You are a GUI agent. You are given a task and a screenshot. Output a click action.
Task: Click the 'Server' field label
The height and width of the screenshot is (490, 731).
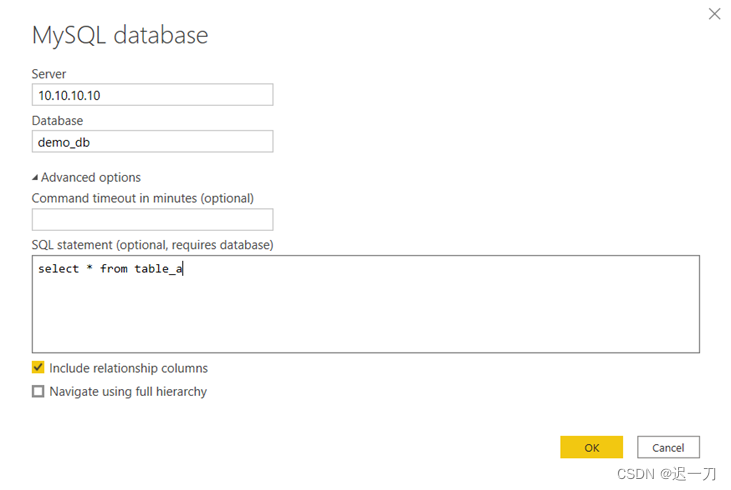coord(49,74)
